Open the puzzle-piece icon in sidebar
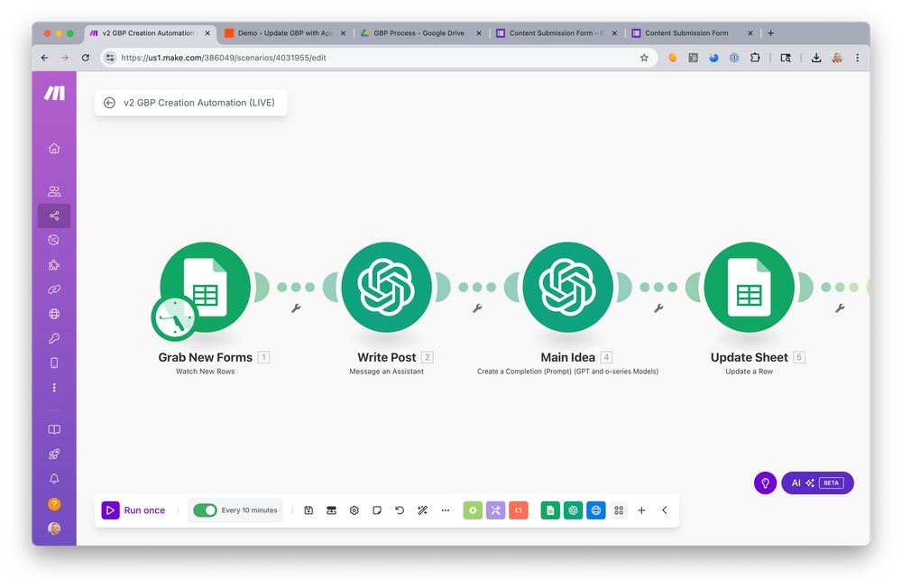902x588 pixels. pyautogui.click(x=54, y=264)
